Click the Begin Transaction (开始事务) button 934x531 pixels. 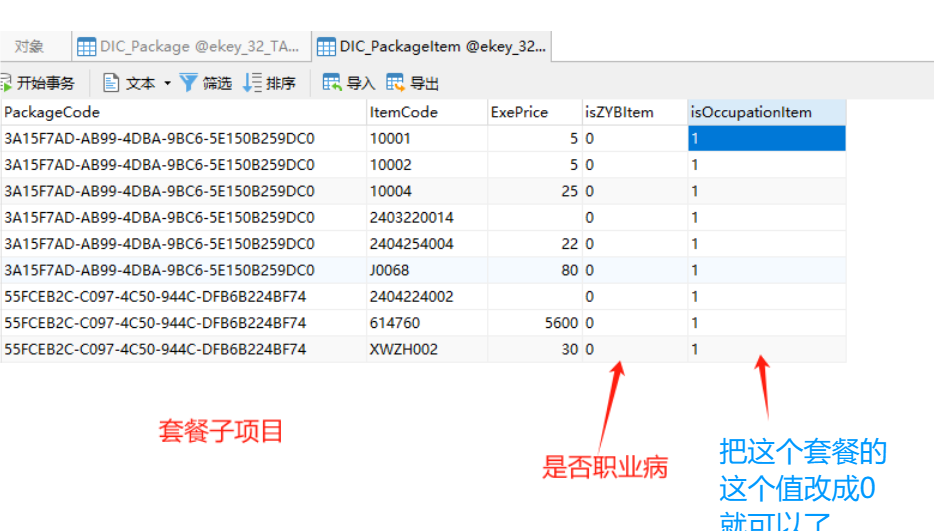[x=38, y=83]
